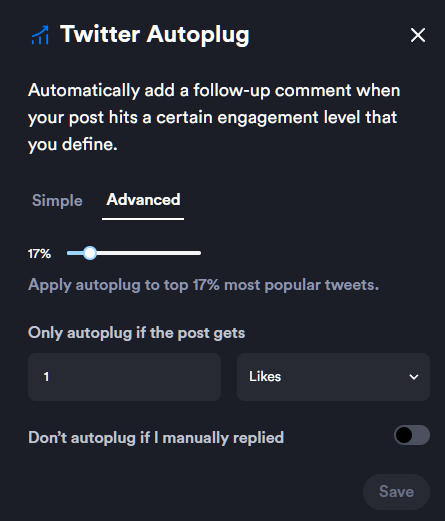Click the Save button
This screenshot has width=445, height=521.
396,492
